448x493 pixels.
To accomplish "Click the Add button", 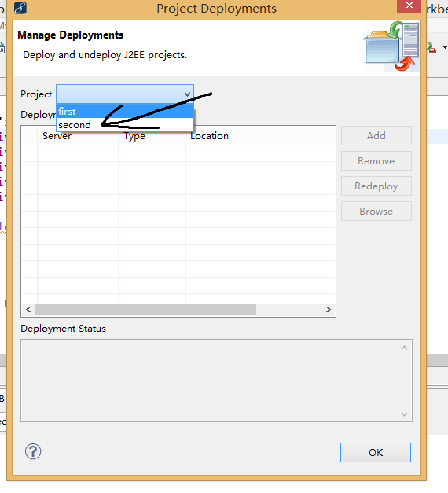I will point(376,136).
